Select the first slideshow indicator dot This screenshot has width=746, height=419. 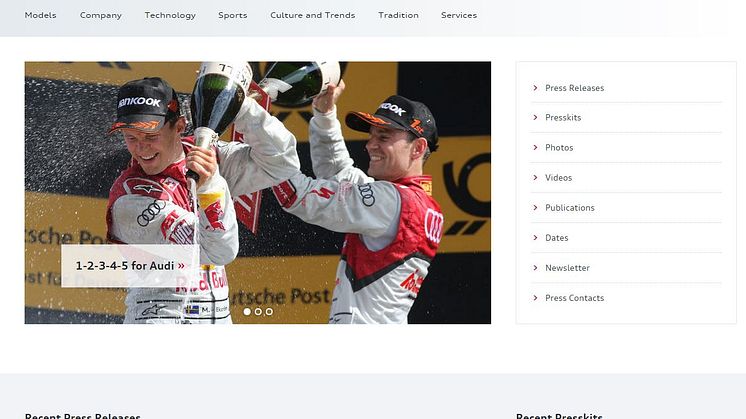[x=247, y=312]
